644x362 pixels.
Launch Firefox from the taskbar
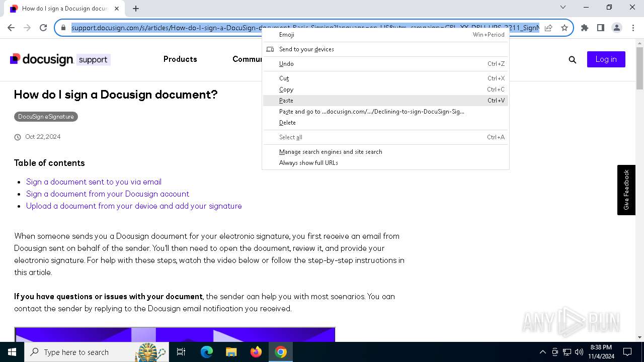(x=256, y=352)
